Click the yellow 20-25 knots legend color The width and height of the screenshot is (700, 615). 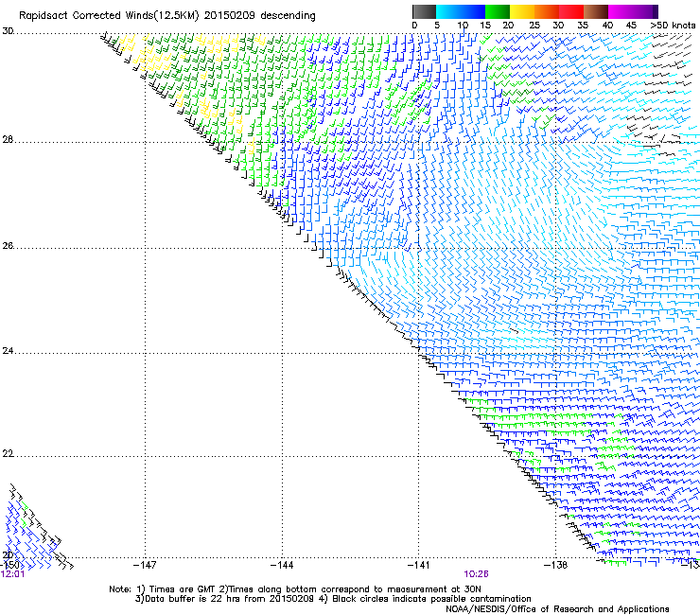tap(522, 11)
